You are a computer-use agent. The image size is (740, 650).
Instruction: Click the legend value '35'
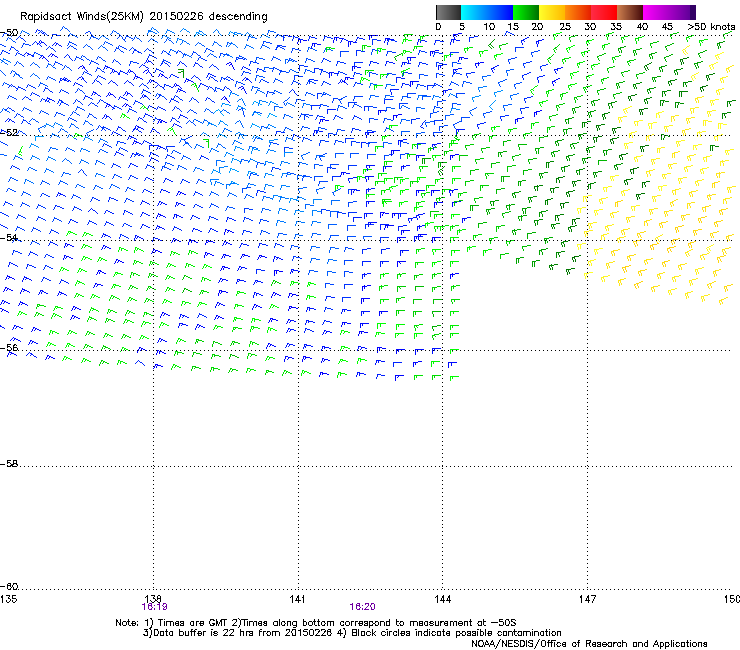[x=616, y=27]
